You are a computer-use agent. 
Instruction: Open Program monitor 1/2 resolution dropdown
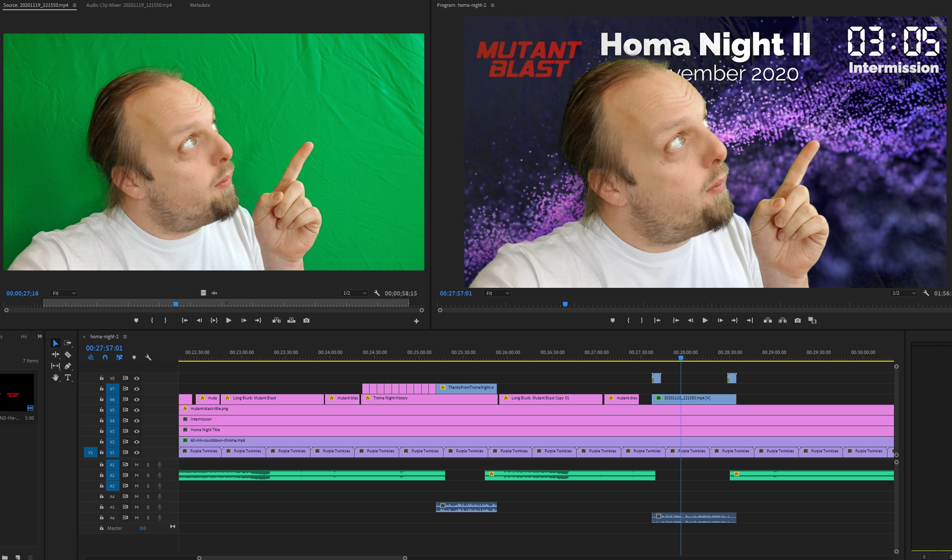pyautogui.click(x=904, y=293)
